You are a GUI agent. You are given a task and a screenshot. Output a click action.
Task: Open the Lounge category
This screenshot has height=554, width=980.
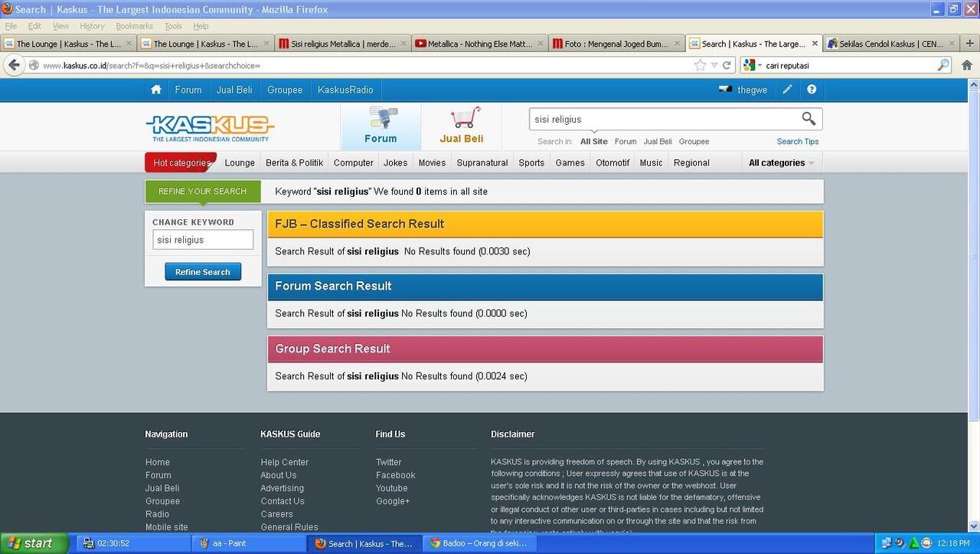point(240,162)
